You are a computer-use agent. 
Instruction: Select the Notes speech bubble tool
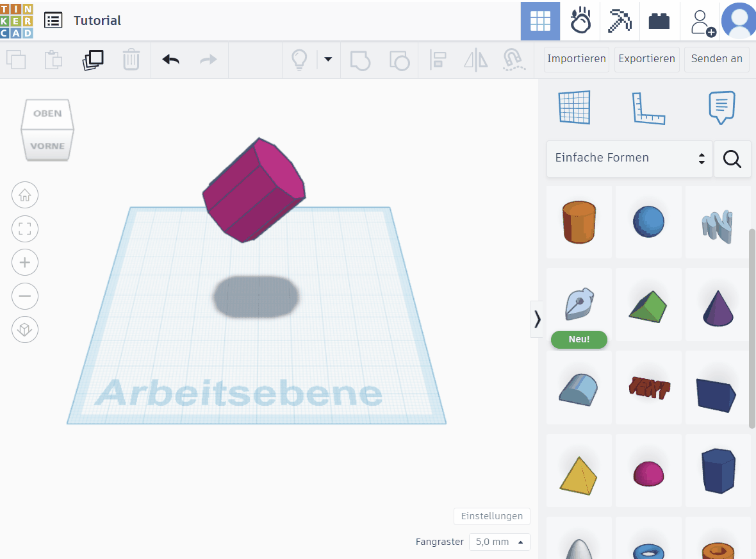pyautogui.click(x=722, y=108)
